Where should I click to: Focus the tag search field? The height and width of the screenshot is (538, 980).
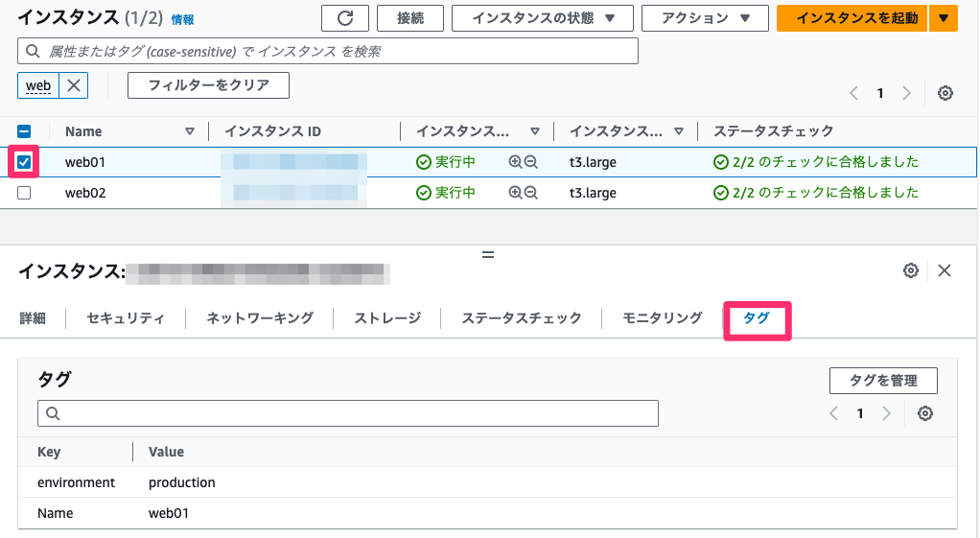(x=347, y=413)
